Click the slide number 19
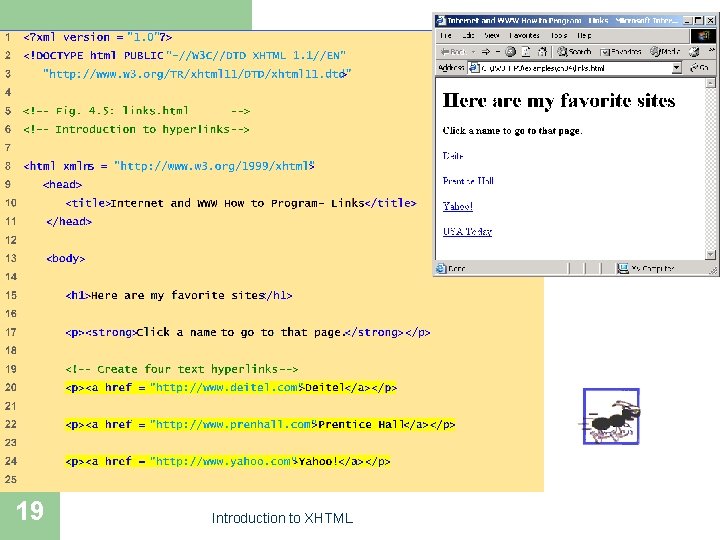 pyautogui.click(x=30, y=511)
